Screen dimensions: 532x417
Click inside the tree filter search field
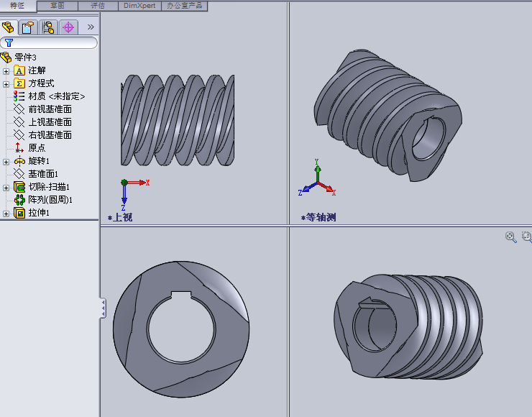pyautogui.click(x=49, y=42)
